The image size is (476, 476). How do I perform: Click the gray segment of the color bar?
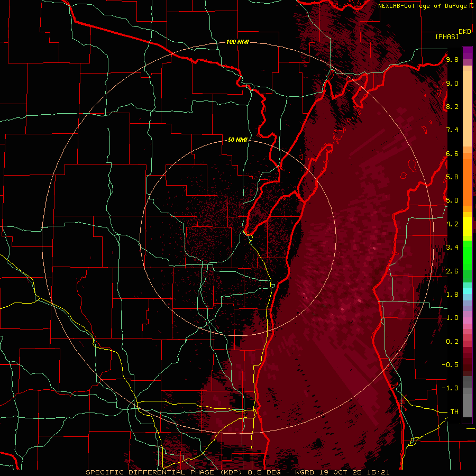pos(467,397)
